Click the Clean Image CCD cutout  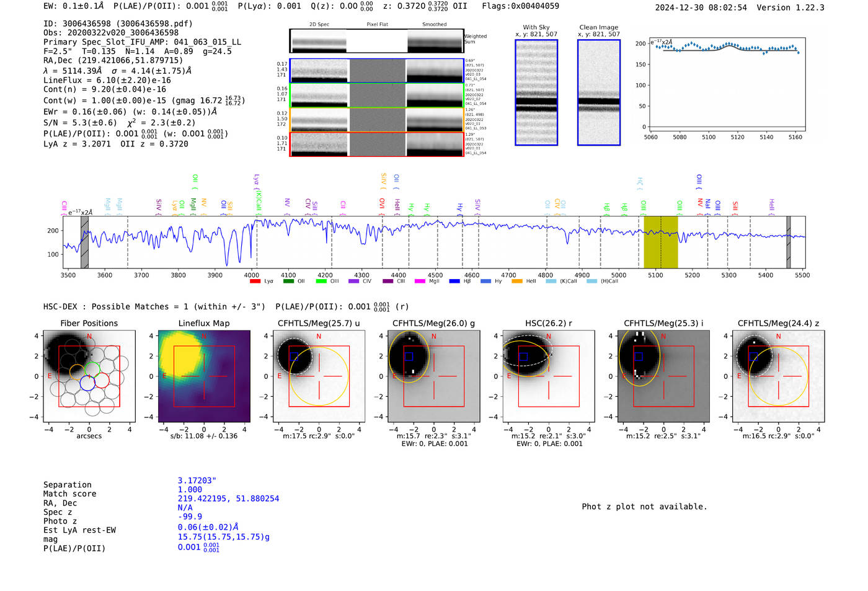pyautogui.click(x=599, y=92)
